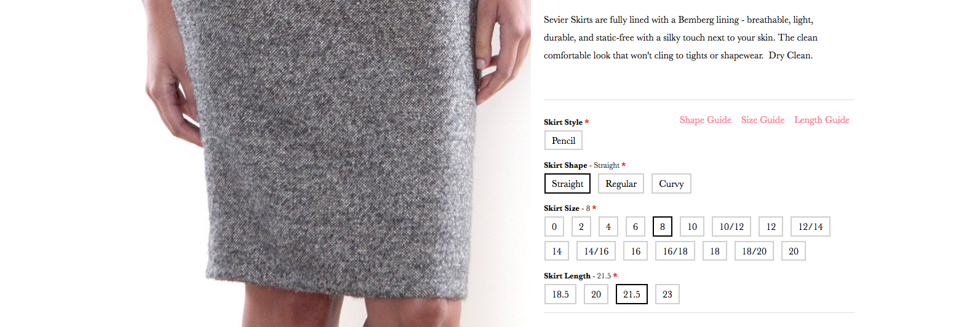Select skirt size 14/16
The image size is (980, 327).
(x=596, y=251)
